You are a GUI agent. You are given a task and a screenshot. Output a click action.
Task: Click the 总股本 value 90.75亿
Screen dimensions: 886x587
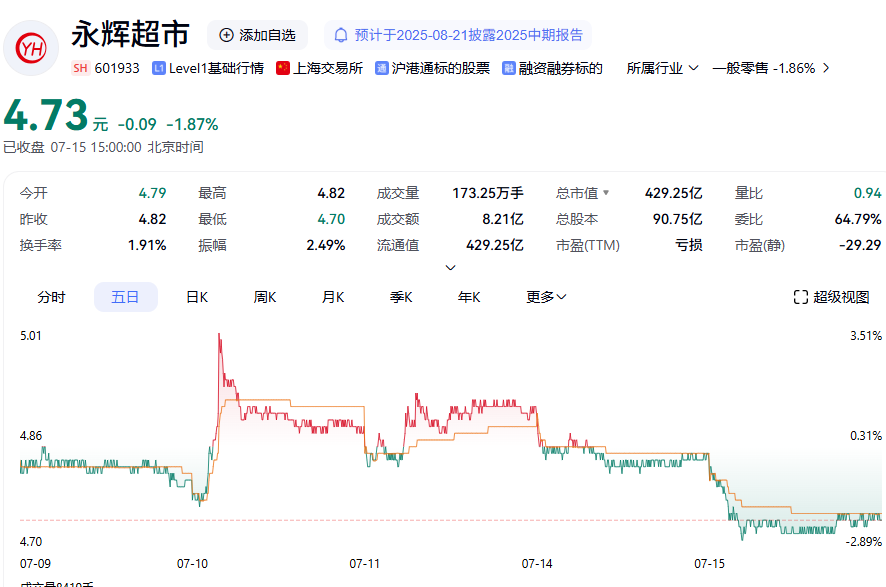tap(677, 219)
